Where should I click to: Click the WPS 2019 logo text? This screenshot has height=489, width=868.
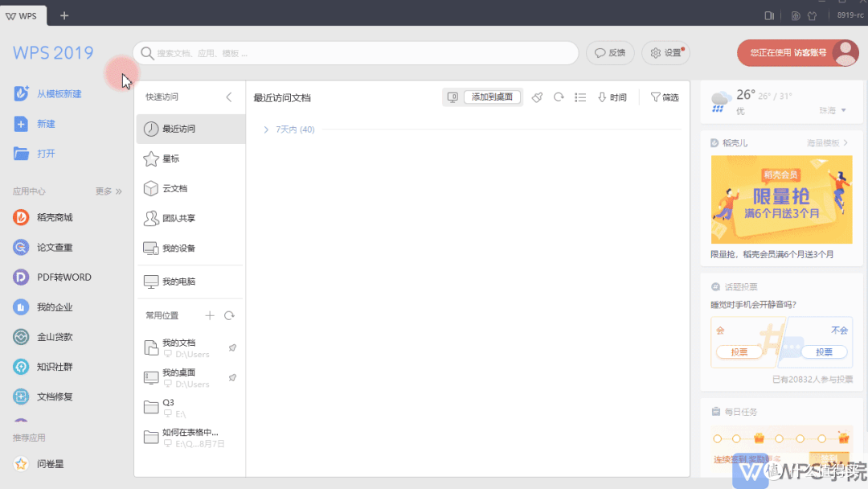tap(53, 53)
